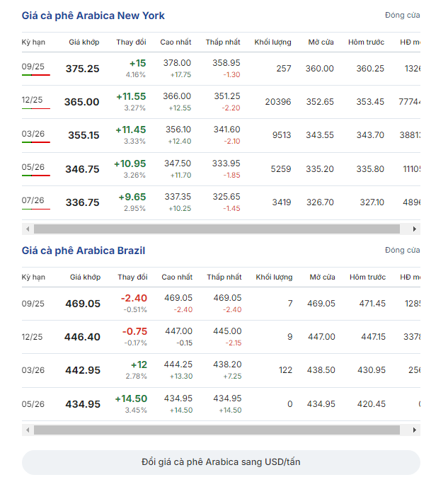The height and width of the screenshot is (482, 448).
Task: Select the 07/26 term in New York table
Action: point(33,200)
